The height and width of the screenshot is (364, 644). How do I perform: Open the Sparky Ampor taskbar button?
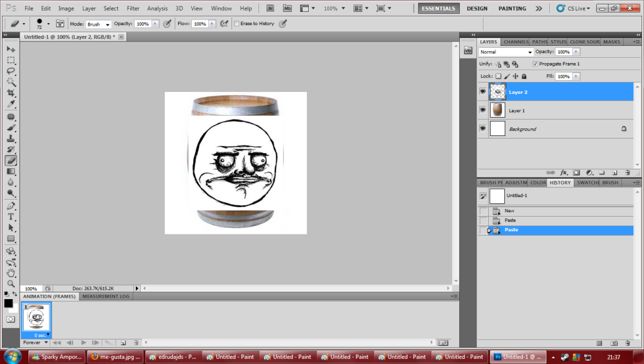57,357
